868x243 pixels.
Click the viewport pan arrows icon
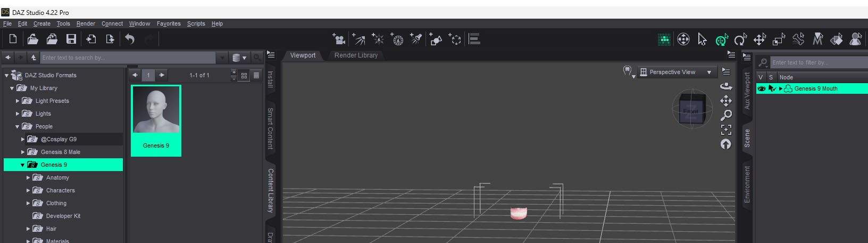(x=726, y=101)
